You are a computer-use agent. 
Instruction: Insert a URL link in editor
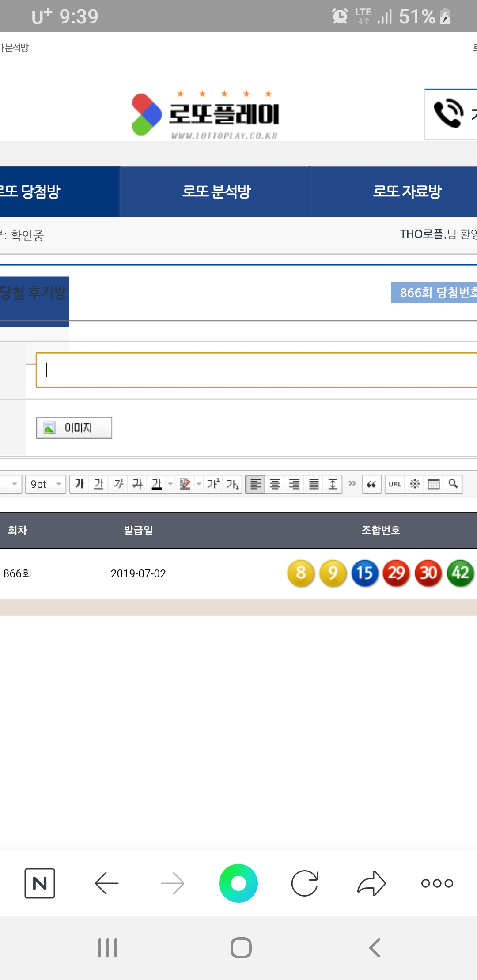pyautogui.click(x=395, y=484)
